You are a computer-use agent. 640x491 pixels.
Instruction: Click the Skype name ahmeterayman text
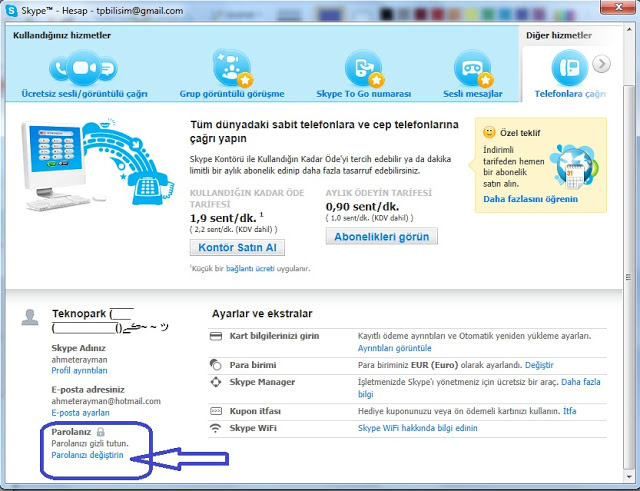point(79,360)
